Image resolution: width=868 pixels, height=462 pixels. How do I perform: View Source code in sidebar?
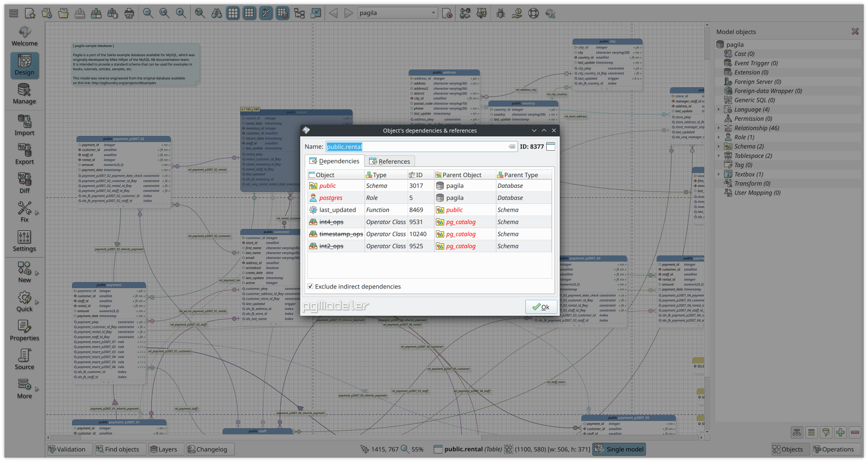point(25,360)
